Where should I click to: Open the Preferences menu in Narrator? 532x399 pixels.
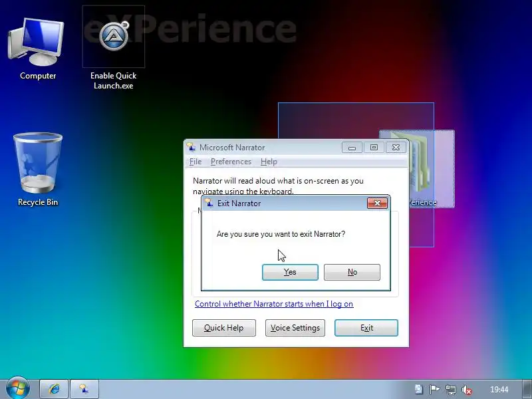point(231,162)
